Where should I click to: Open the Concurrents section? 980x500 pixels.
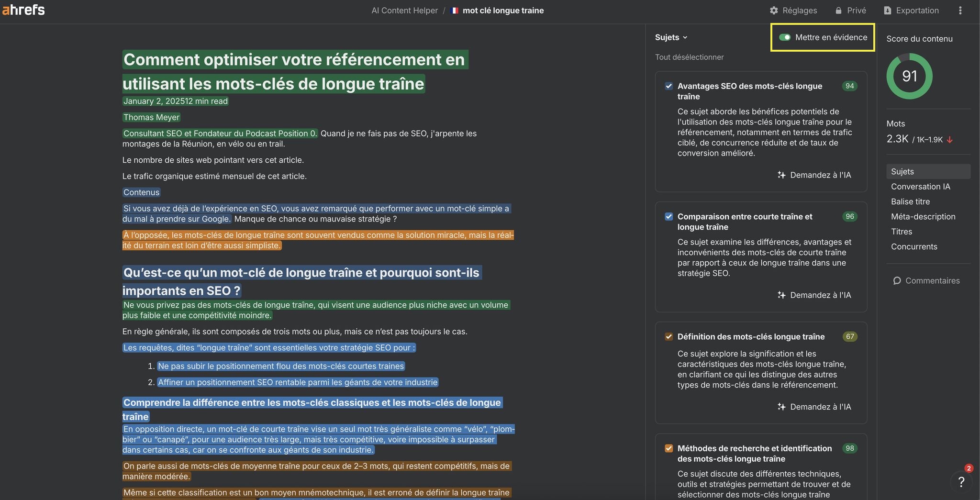[x=914, y=246]
